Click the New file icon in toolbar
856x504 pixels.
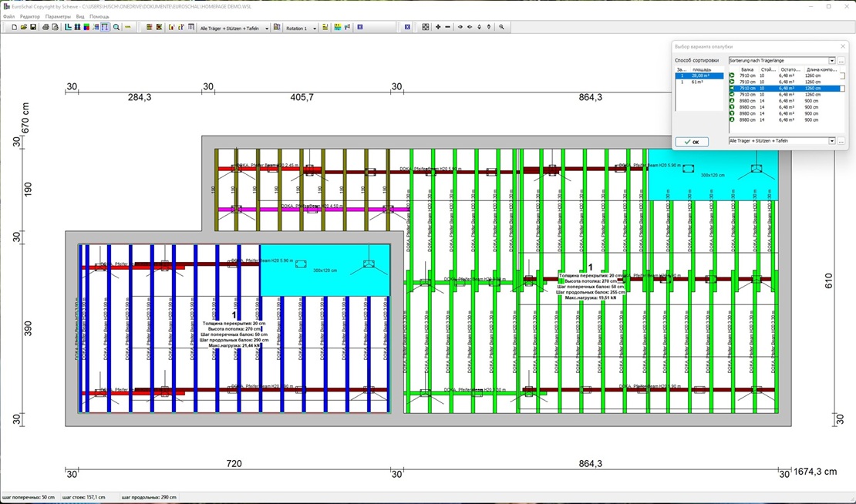click(15, 27)
